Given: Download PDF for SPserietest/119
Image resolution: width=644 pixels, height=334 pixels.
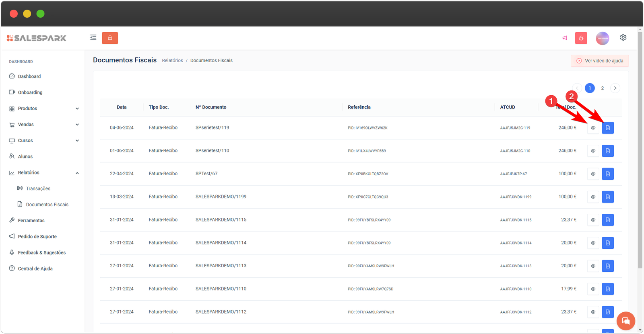Looking at the screenshot, I should [x=607, y=128].
